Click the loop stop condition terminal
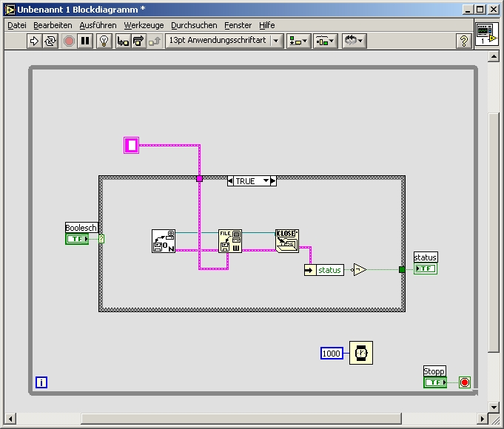The width and height of the screenshot is (504, 429). 465,382
